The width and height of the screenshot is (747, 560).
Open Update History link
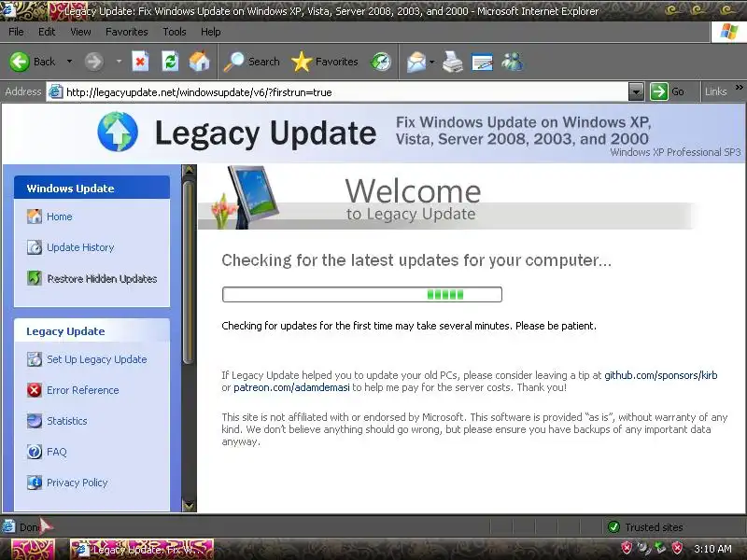[80, 247]
